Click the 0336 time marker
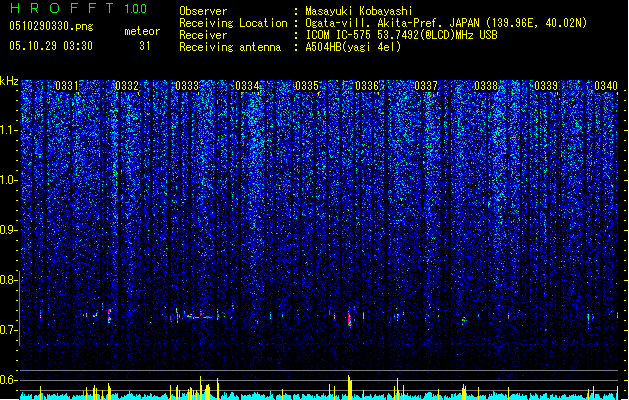Viewport: 629px width, 400px height. 367,86
